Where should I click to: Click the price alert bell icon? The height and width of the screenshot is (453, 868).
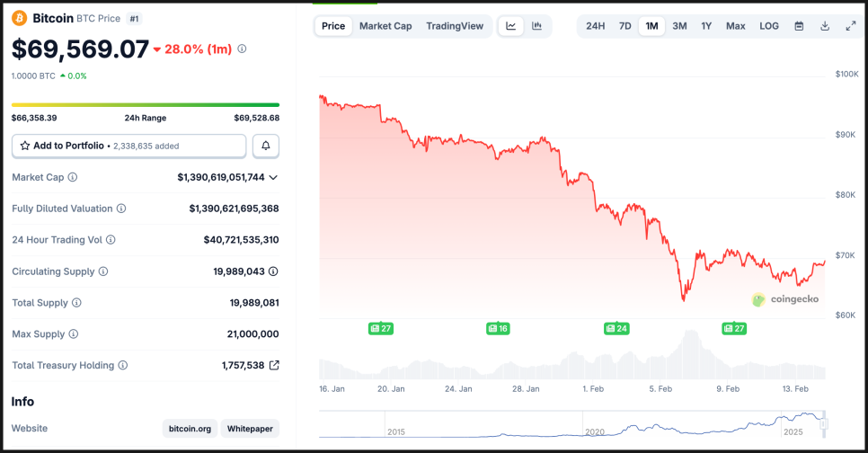[266, 146]
